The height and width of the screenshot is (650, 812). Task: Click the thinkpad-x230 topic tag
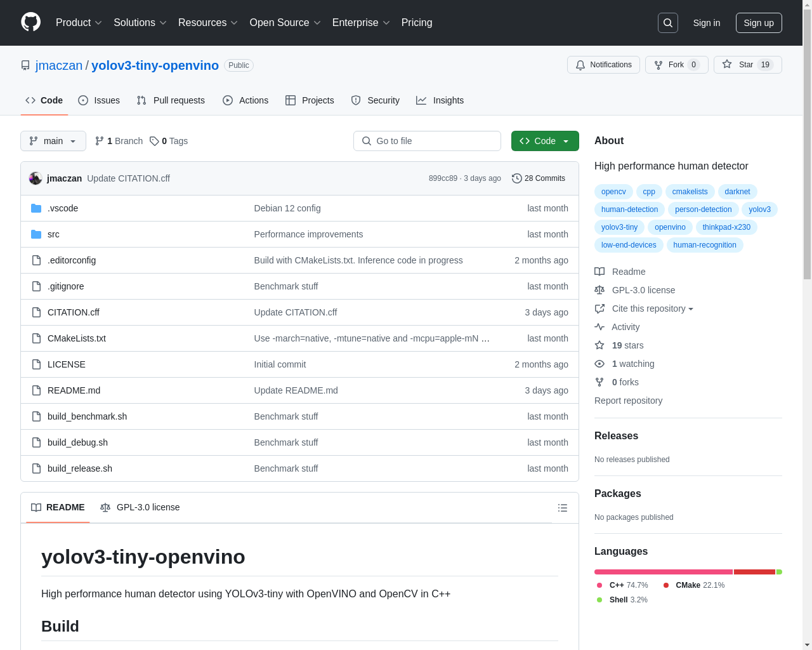[726, 227]
